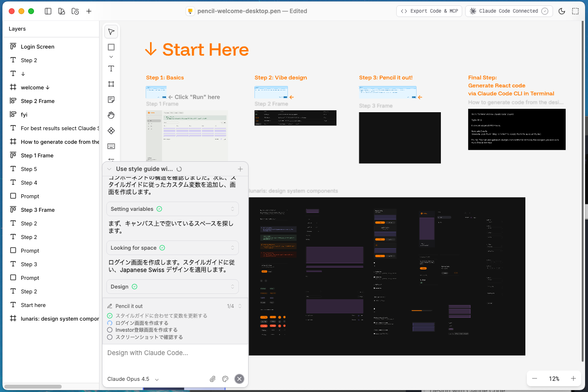Select the Move/pointer tool
This screenshot has width=588, height=392.
111,32
